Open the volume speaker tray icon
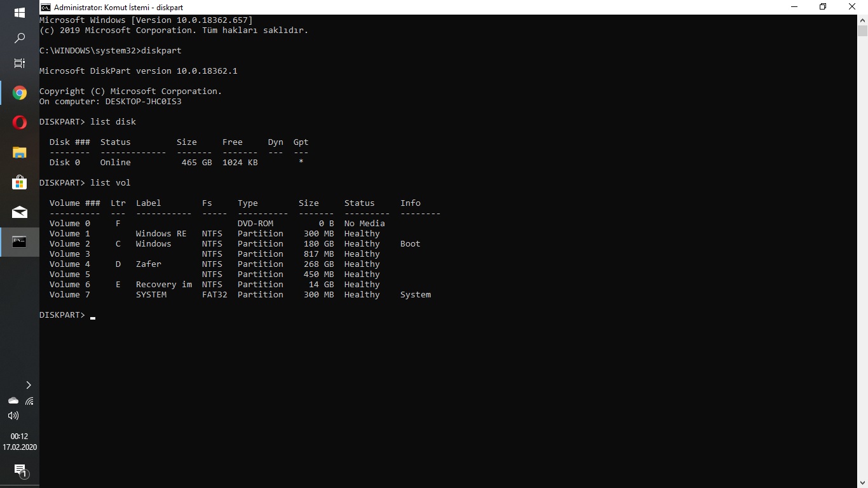Image resolution: width=868 pixels, height=488 pixels. [x=13, y=416]
